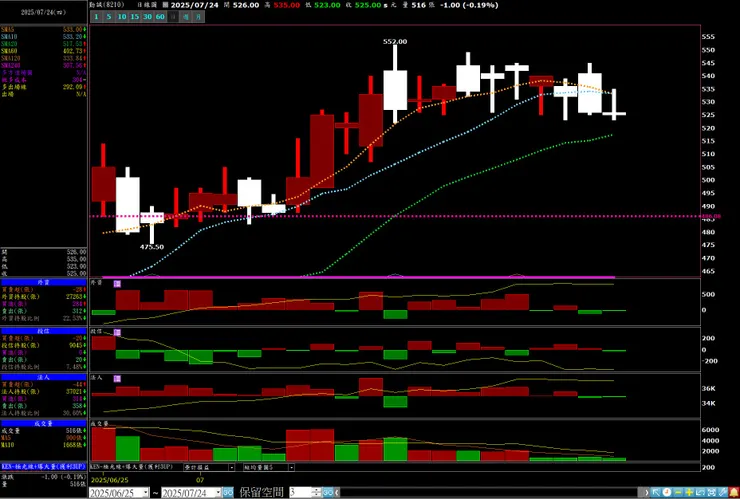Viewport: 740px width, 499px height.
Task: Click the SMA20 indicator row
Action: [x=43, y=44]
